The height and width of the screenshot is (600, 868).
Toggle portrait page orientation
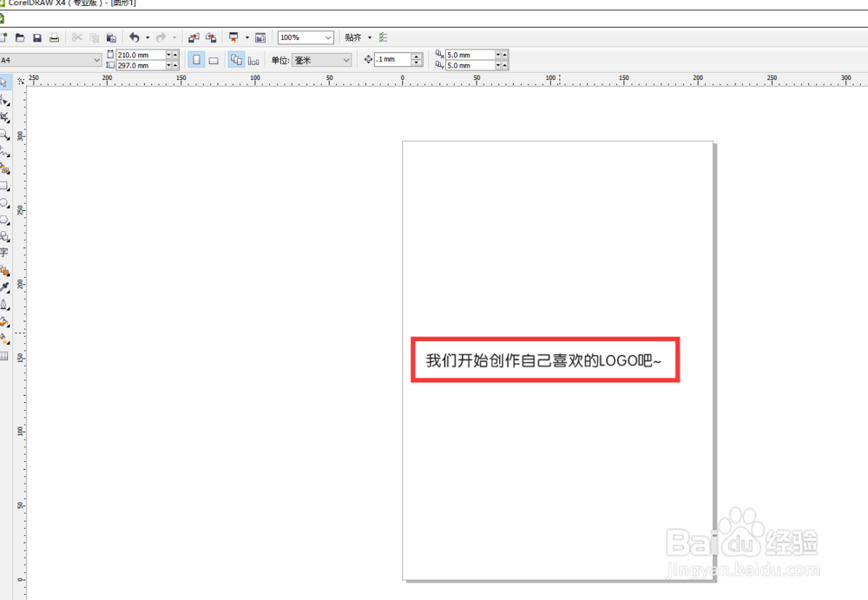pyautogui.click(x=196, y=59)
